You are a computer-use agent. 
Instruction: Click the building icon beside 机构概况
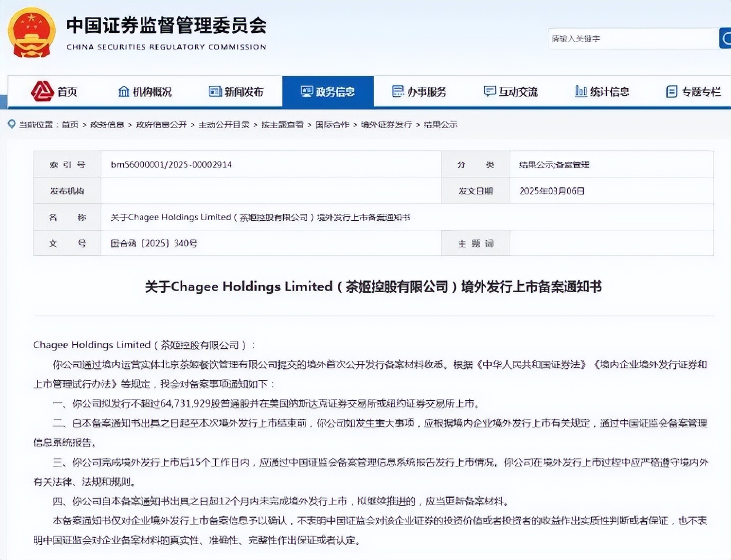tap(123, 92)
